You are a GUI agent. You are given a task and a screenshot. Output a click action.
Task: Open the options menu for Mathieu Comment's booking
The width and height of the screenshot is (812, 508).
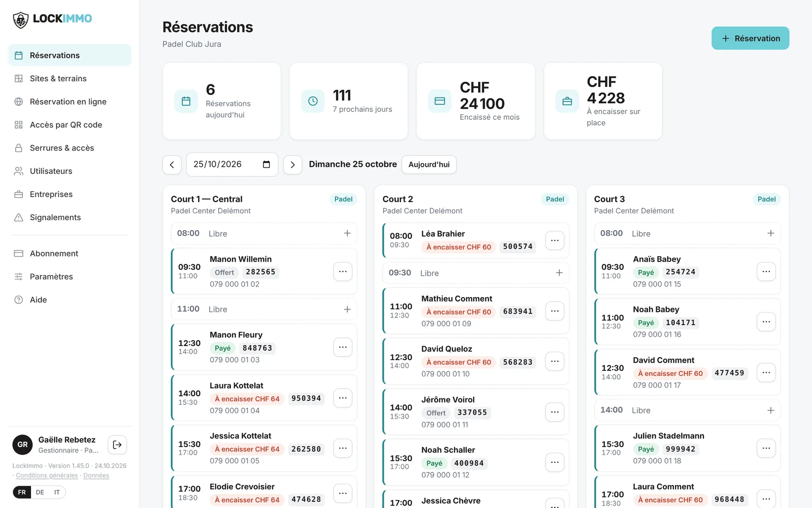[555, 311]
